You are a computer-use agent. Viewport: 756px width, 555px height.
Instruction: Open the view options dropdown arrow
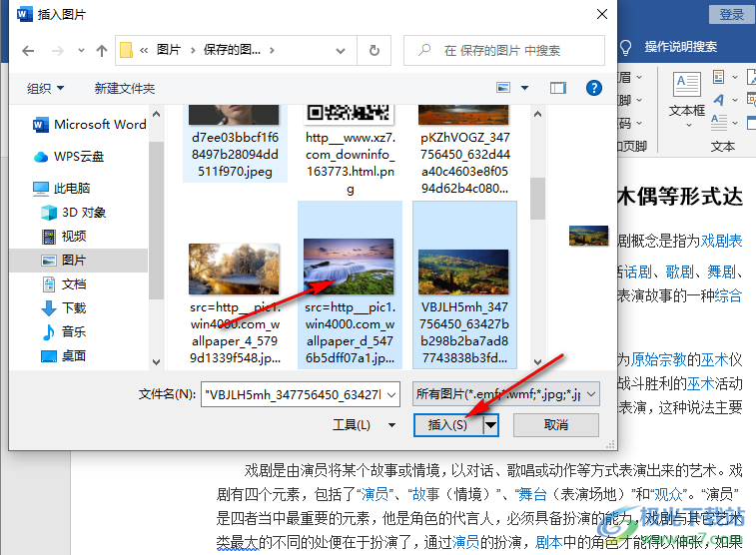point(524,88)
